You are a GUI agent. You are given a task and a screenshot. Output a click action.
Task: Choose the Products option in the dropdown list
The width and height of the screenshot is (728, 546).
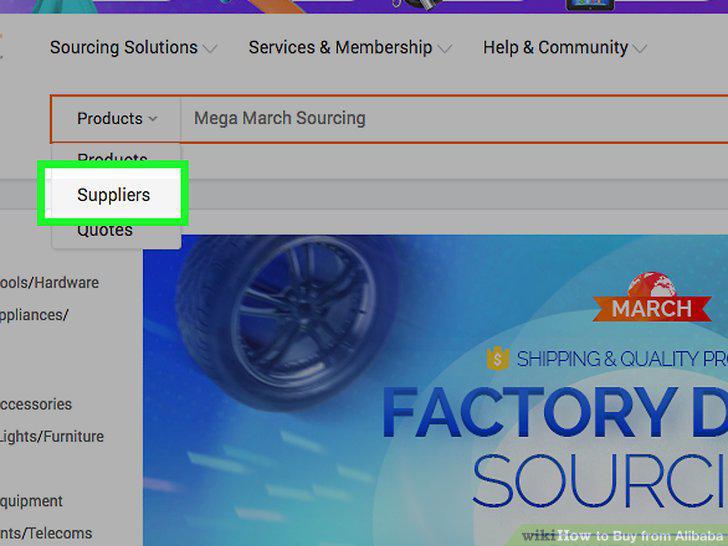coord(112,158)
